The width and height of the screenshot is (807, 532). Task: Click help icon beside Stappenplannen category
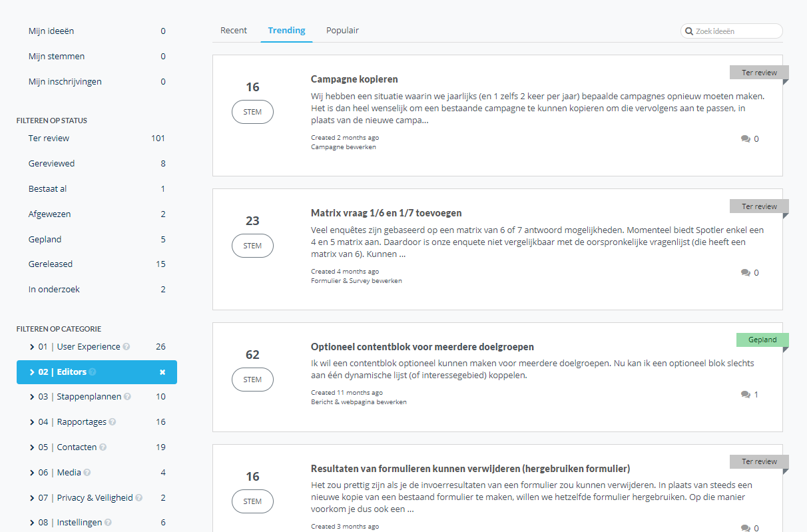click(127, 397)
